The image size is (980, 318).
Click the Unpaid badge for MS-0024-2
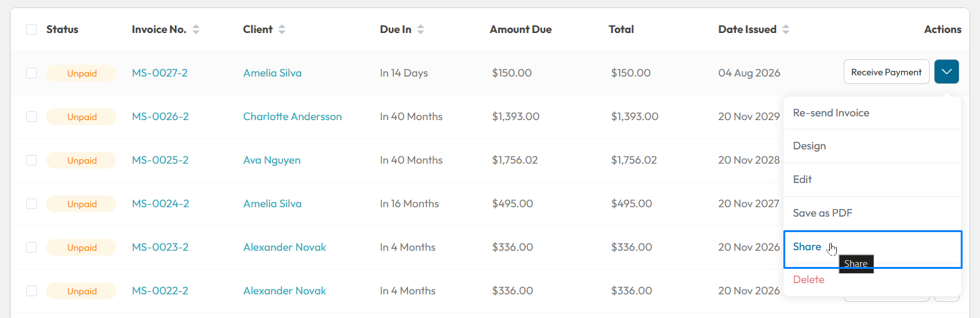pos(82,203)
